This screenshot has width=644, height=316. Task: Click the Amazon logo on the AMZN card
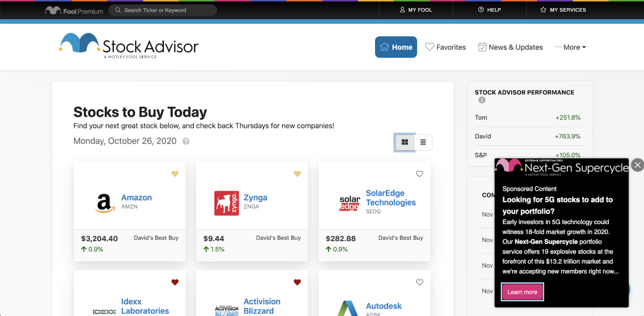coord(104,203)
